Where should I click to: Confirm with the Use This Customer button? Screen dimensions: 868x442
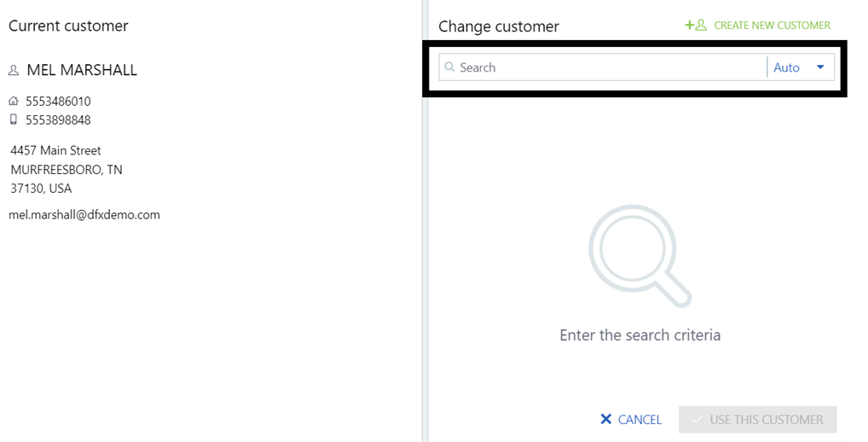coord(757,420)
